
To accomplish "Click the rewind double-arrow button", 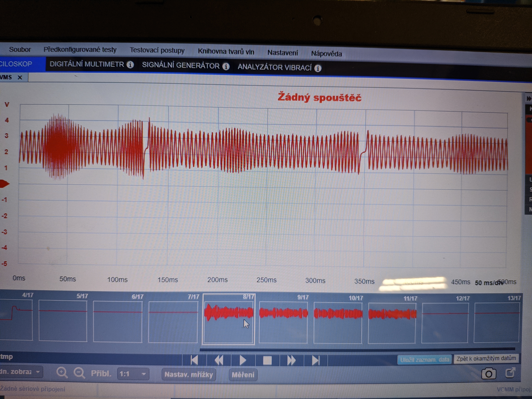I will [x=219, y=360].
